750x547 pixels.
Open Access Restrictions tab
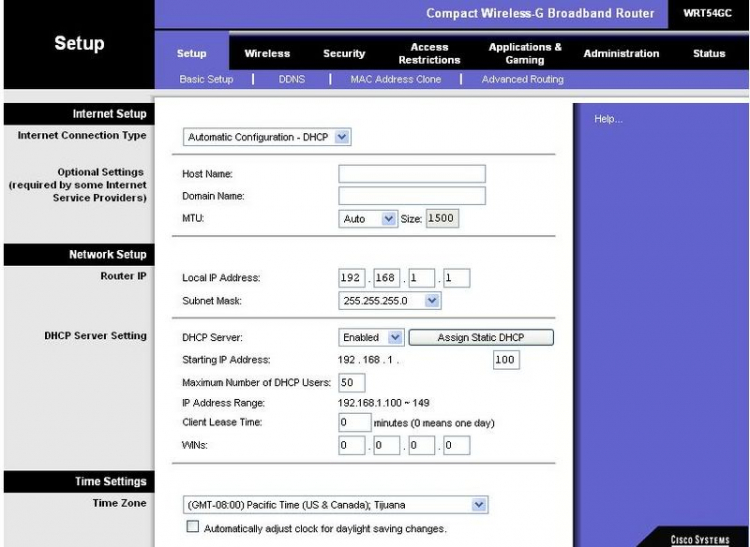(x=429, y=54)
